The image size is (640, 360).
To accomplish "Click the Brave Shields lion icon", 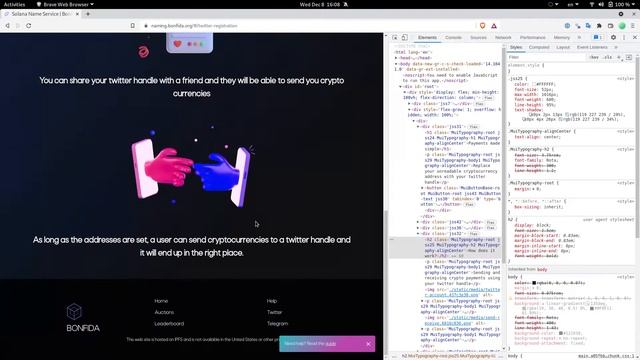I will coord(482,26).
